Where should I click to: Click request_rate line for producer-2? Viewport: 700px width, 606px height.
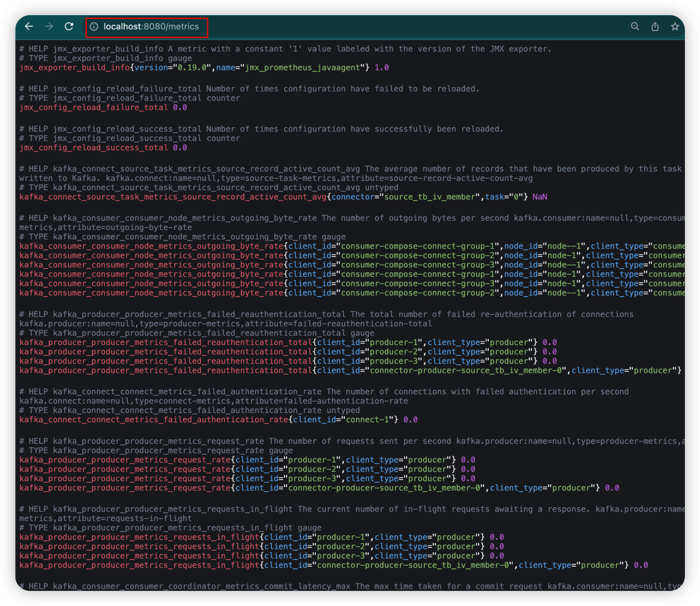pos(247,469)
